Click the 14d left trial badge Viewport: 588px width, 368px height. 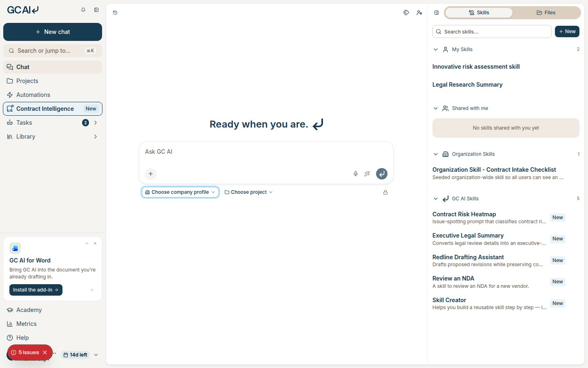pos(76,355)
